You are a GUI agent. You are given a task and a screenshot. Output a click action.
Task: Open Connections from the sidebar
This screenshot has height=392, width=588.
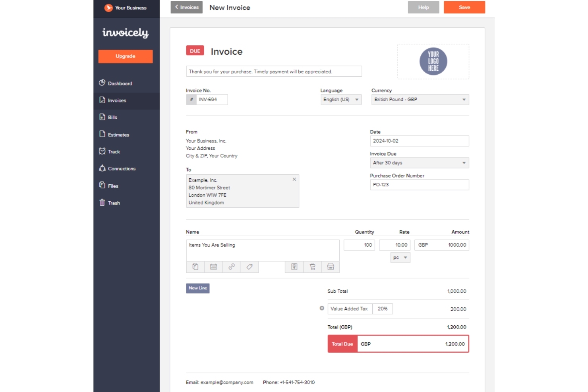[121, 168]
